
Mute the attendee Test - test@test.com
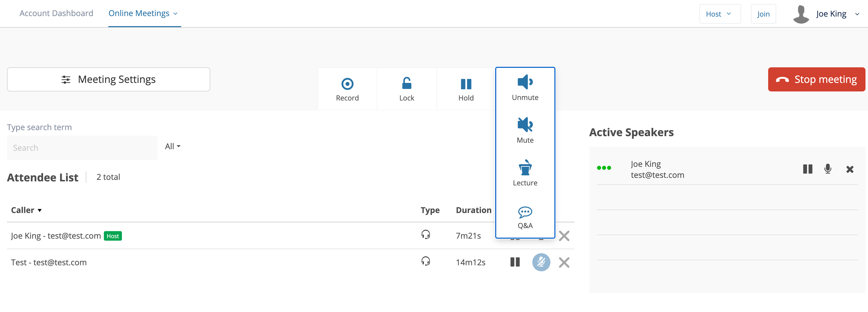click(541, 262)
